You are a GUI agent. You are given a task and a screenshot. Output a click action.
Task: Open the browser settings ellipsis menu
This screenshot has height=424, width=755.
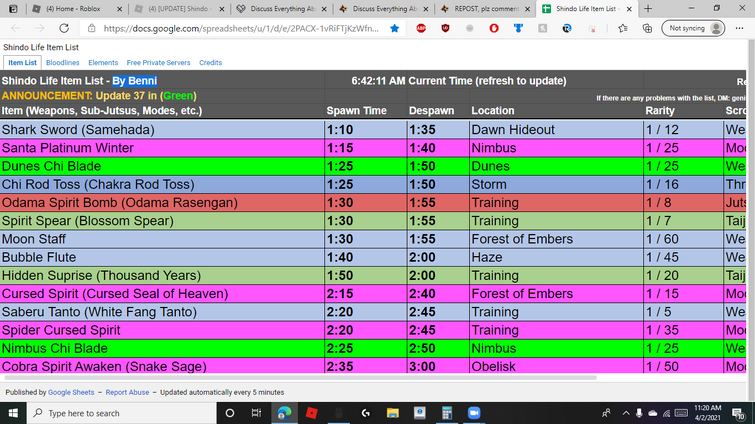740,28
